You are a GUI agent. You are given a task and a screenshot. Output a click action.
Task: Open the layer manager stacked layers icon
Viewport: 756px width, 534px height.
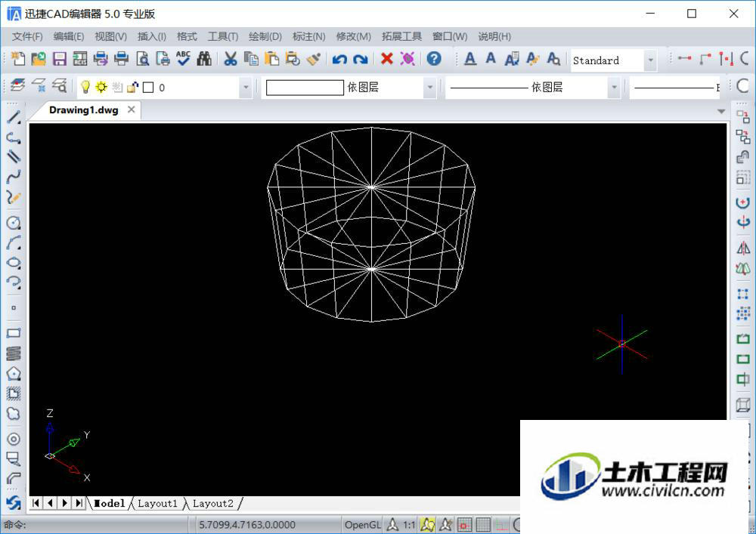tap(18, 86)
